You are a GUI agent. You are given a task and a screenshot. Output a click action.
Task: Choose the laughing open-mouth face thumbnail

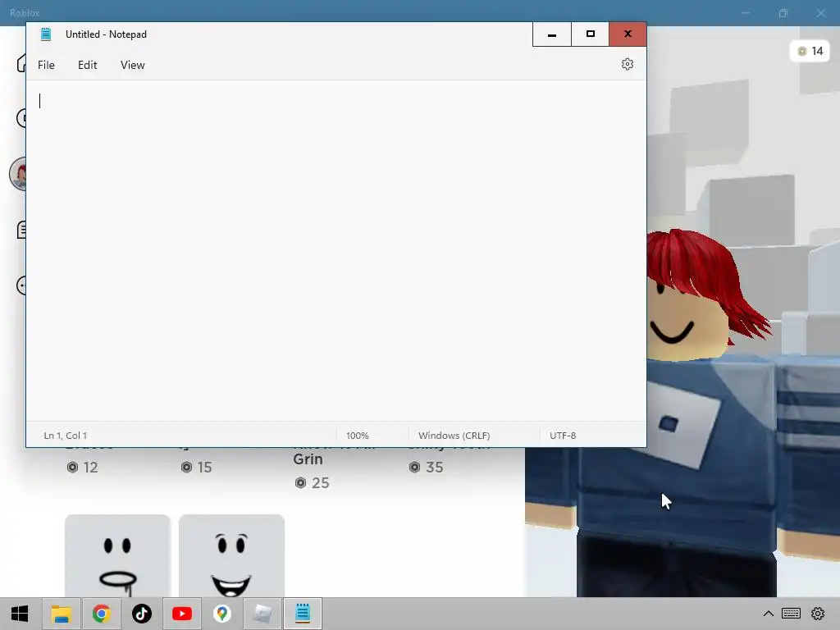[231, 556]
